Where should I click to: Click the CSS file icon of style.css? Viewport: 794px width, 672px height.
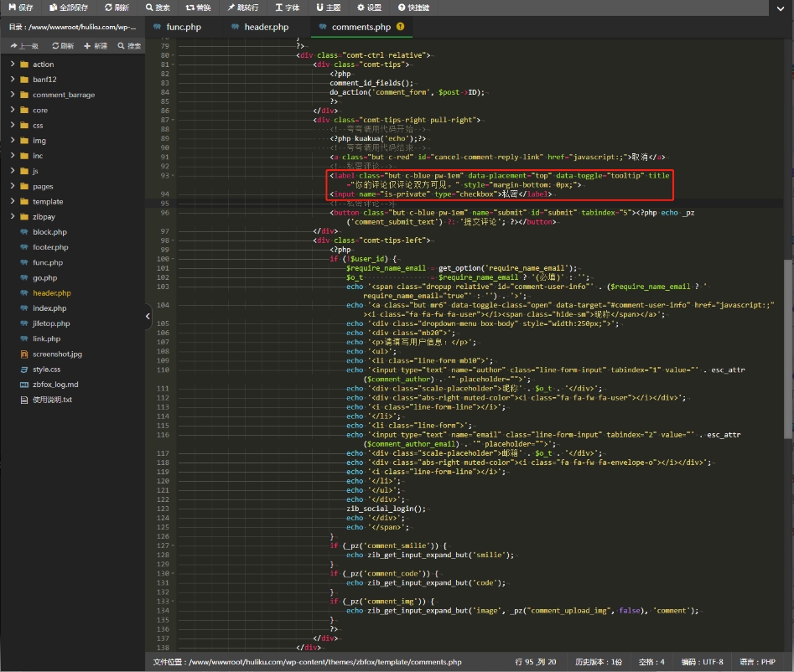pos(23,370)
